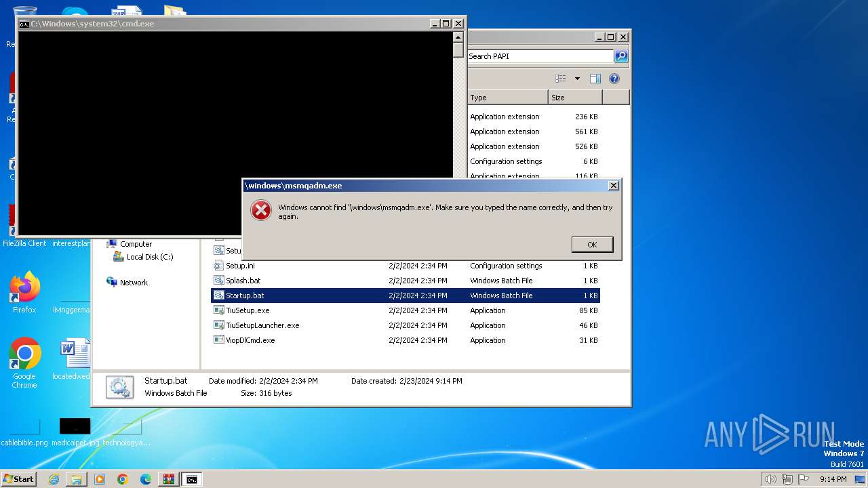The width and height of the screenshot is (868, 488).
Task: Open File Explorer taskbar button
Action: [77, 479]
